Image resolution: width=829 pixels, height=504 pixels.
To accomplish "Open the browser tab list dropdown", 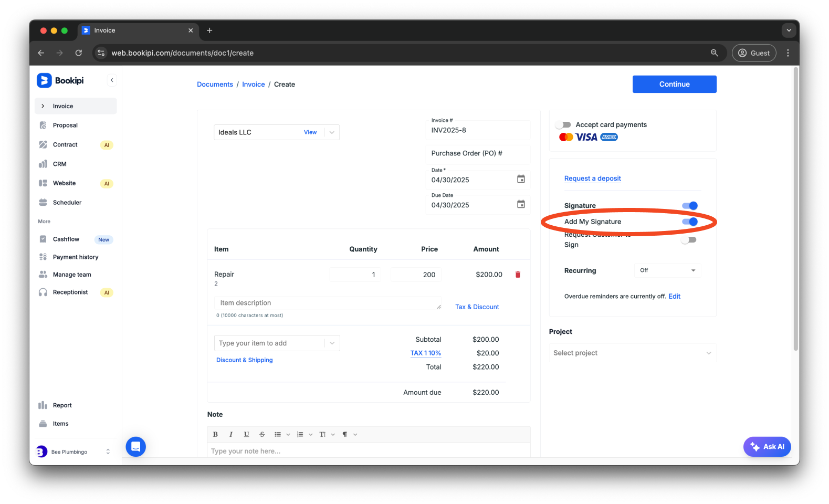I will coord(789,30).
